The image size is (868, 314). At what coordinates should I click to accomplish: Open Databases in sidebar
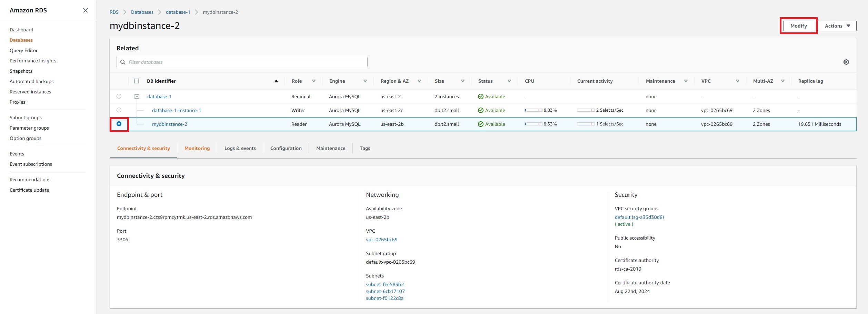(x=21, y=40)
